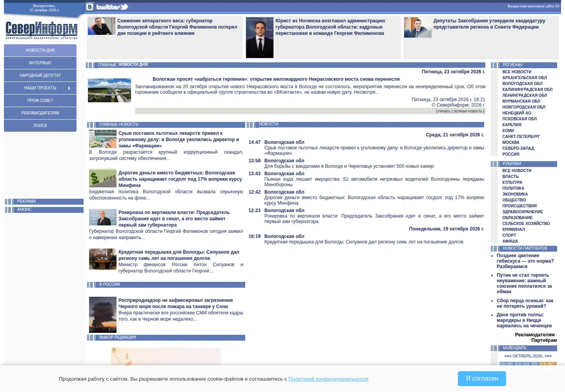Go to previous month in calendar
The width and height of the screenshot is (565, 392).
[508, 356]
